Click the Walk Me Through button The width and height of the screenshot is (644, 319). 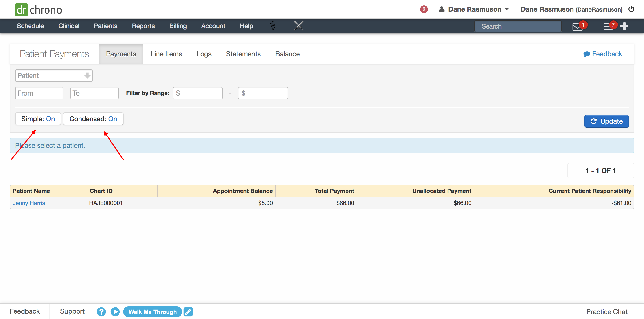(x=152, y=312)
